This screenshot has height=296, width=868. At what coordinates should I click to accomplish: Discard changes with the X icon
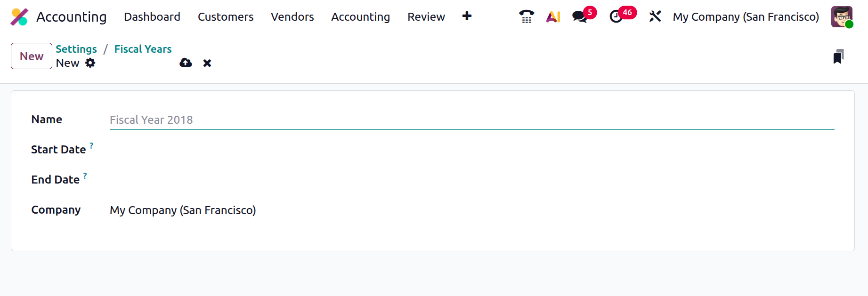point(207,63)
